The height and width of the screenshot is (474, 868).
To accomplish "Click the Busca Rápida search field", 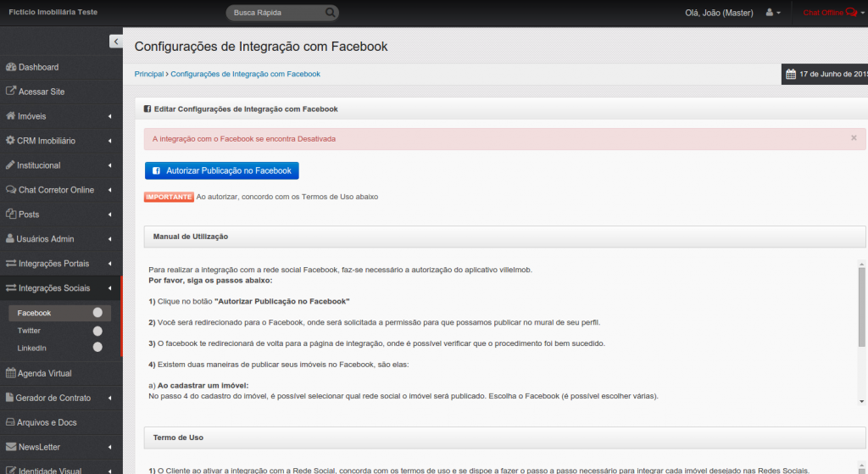I will click(282, 12).
